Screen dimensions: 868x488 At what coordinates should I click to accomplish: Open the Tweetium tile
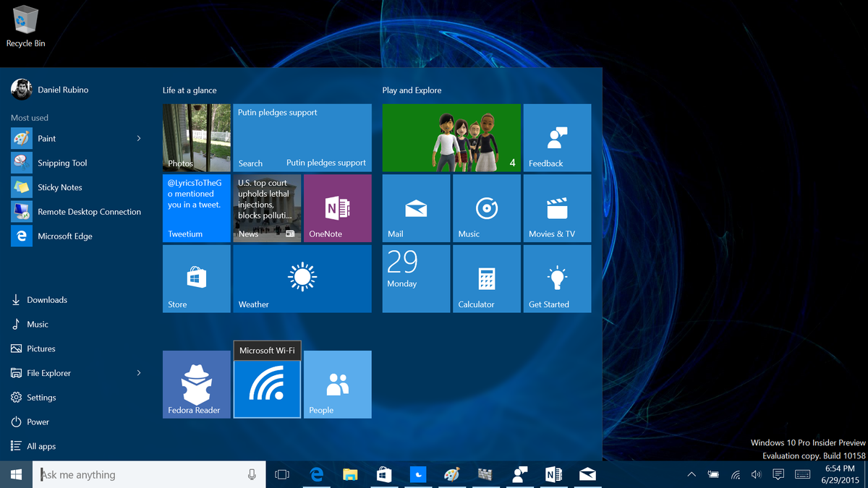(x=197, y=208)
